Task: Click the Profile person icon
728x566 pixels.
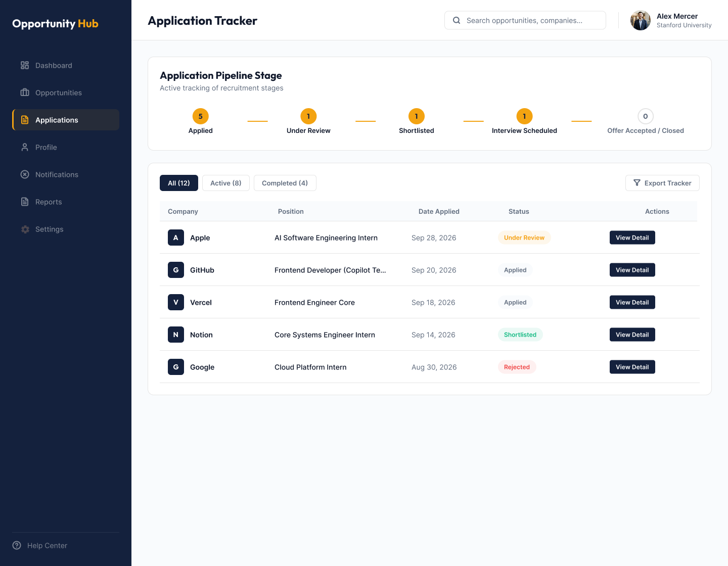Action: coord(25,147)
